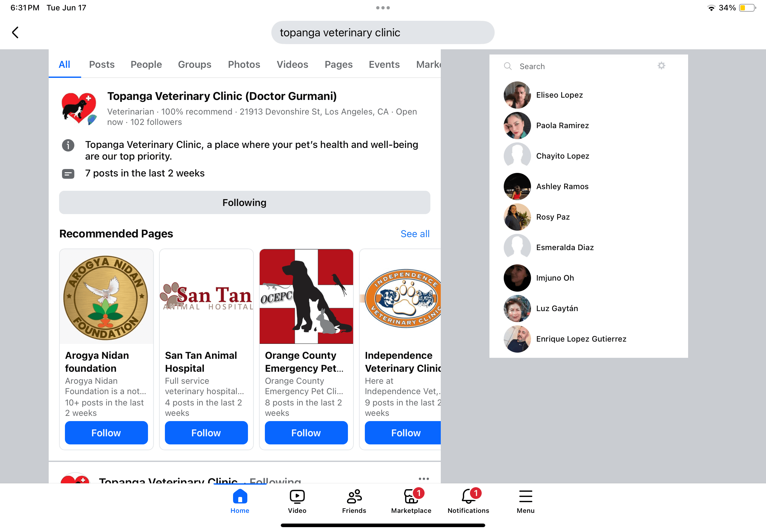Tap the contacts search magnifier icon
Image resolution: width=766 pixels, height=532 pixels.
click(x=508, y=66)
